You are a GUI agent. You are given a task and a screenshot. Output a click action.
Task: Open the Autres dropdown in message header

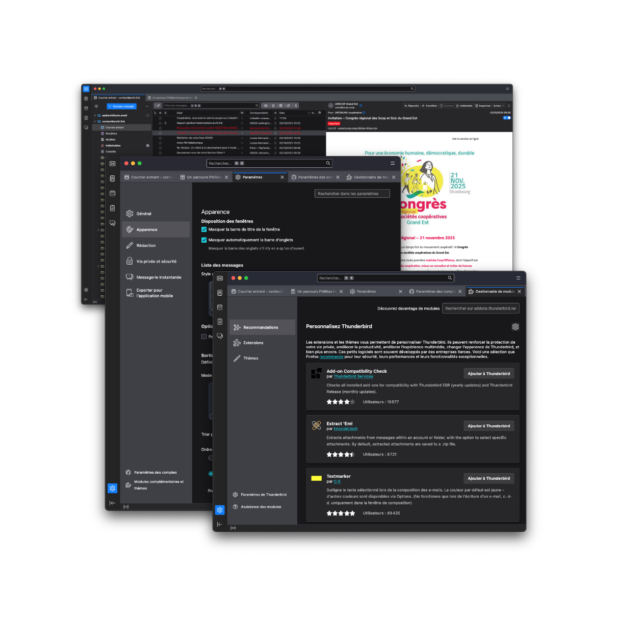(498, 106)
